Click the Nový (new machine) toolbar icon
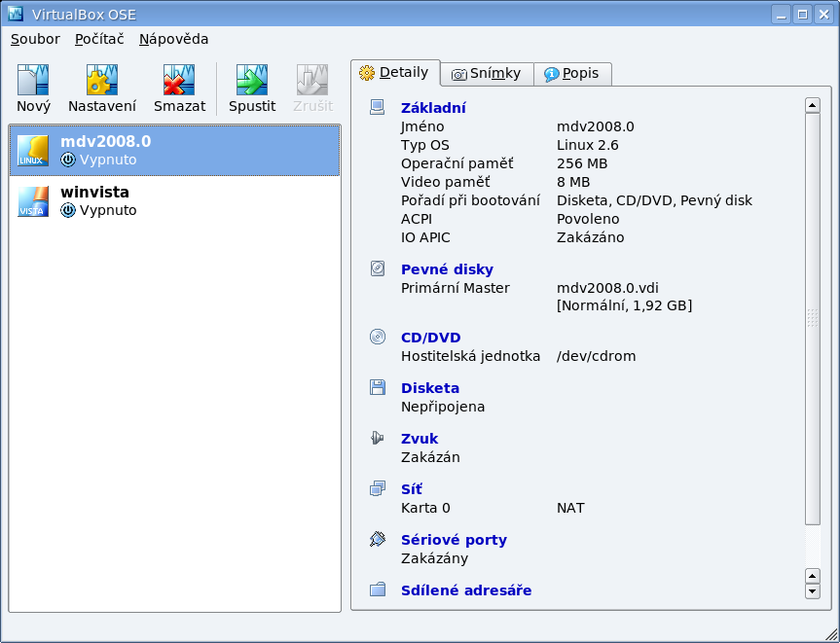Screen dimensions: 840x643 (x=33, y=80)
